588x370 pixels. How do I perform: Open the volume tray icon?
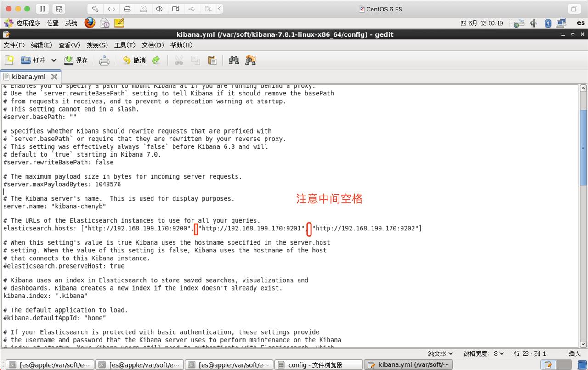(x=534, y=23)
